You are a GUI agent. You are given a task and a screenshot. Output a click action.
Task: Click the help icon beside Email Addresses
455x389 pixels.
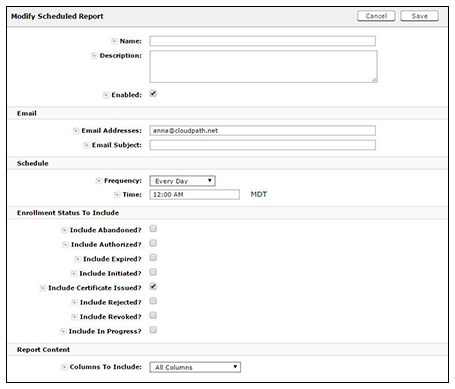pyautogui.click(x=76, y=131)
